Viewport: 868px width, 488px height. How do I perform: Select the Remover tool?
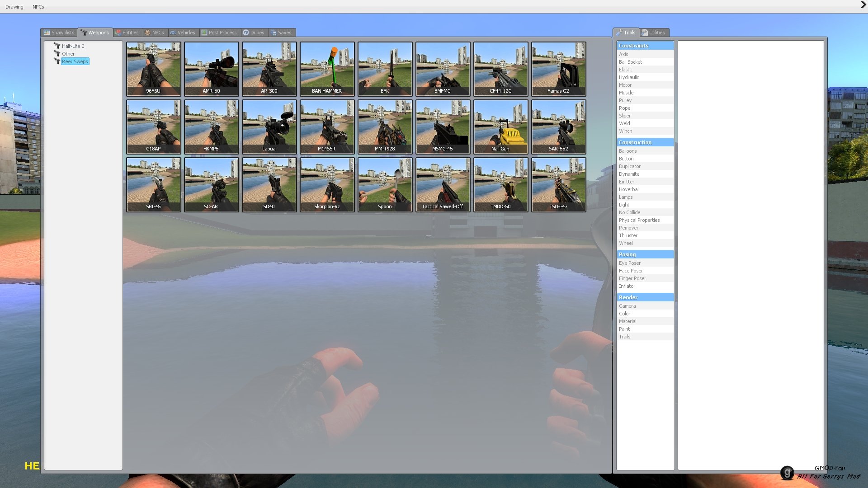click(645, 228)
